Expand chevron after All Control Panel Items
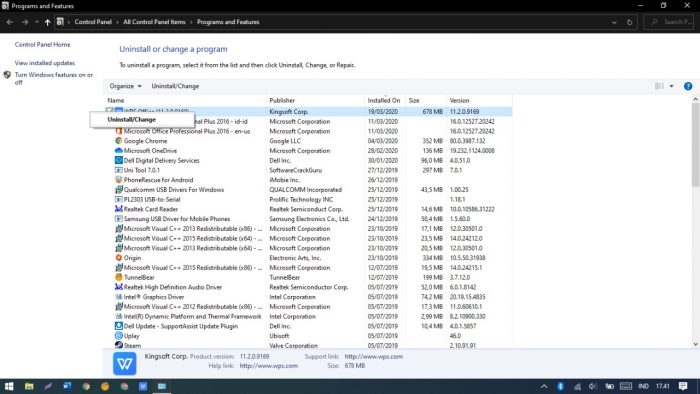 pos(192,22)
